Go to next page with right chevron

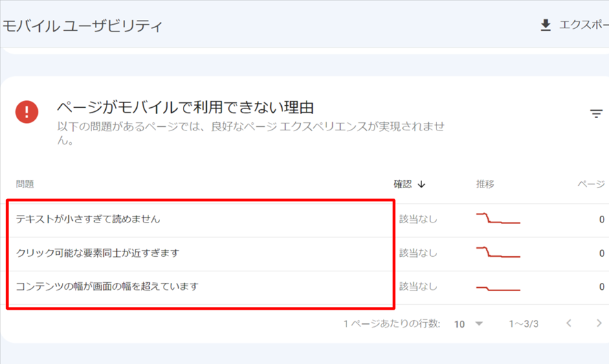tap(599, 323)
